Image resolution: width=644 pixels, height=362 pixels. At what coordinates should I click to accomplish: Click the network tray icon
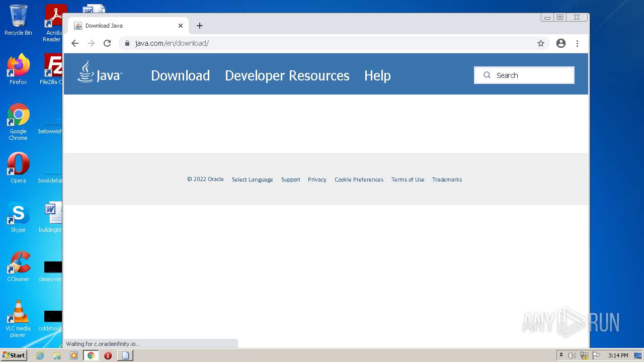coord(584,355)
